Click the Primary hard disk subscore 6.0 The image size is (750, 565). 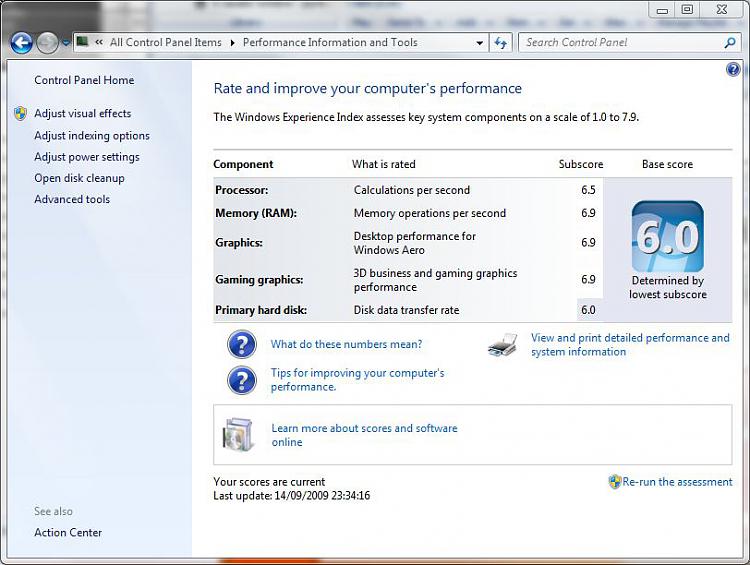[x=588, y=310]
